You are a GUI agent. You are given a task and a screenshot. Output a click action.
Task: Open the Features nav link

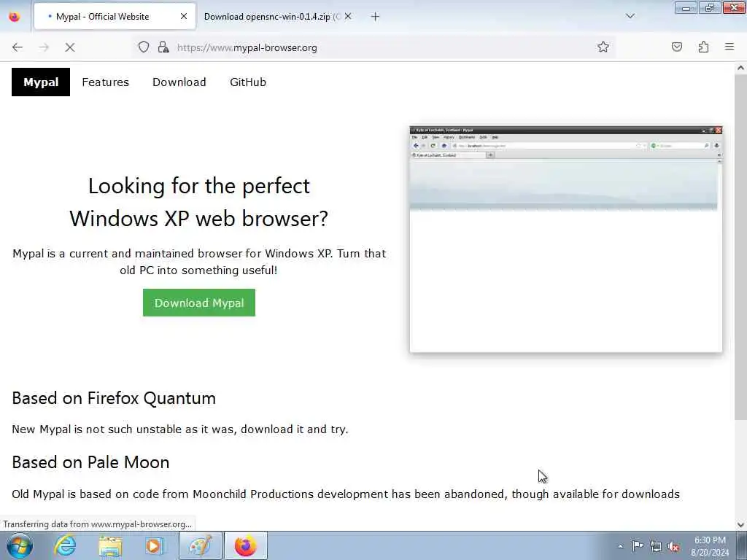point(105,82)
